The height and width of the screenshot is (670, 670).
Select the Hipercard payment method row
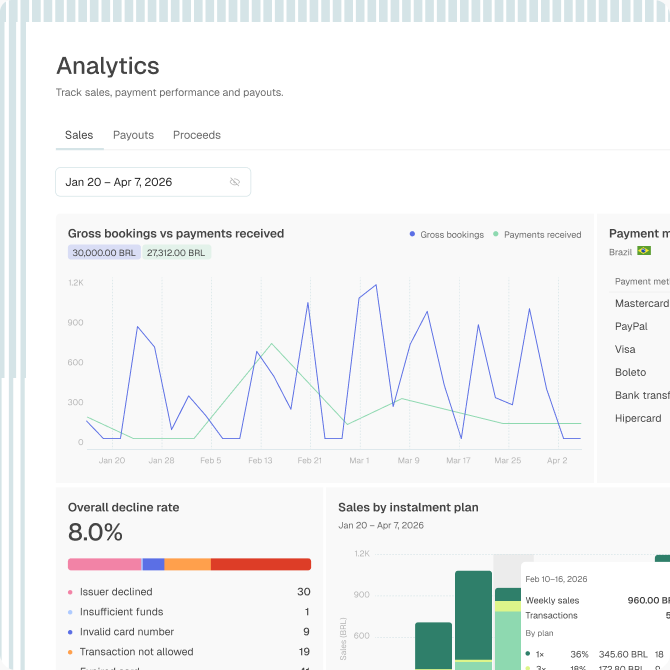tap(639, 418)
